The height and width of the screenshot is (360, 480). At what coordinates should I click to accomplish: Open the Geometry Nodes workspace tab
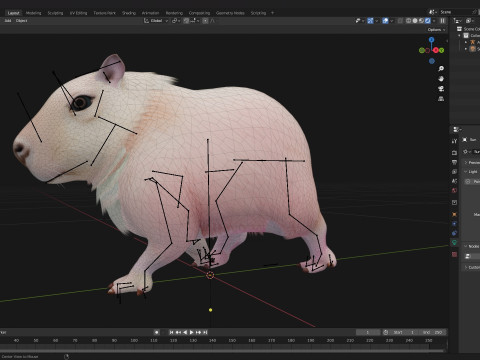230,13
